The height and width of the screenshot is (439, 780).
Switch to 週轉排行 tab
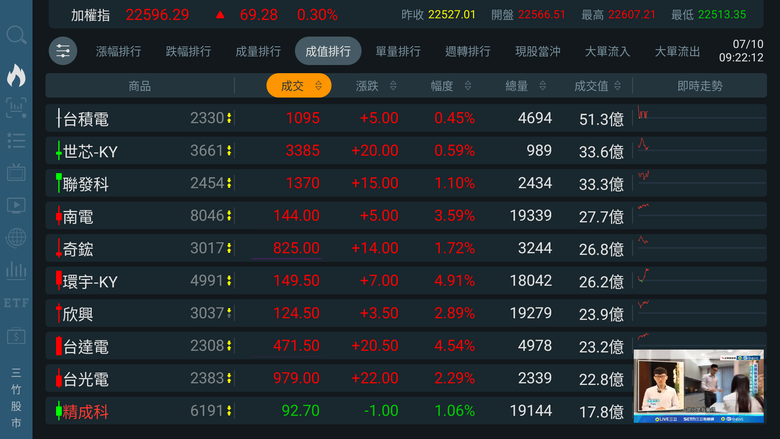(x=468, y=51)
